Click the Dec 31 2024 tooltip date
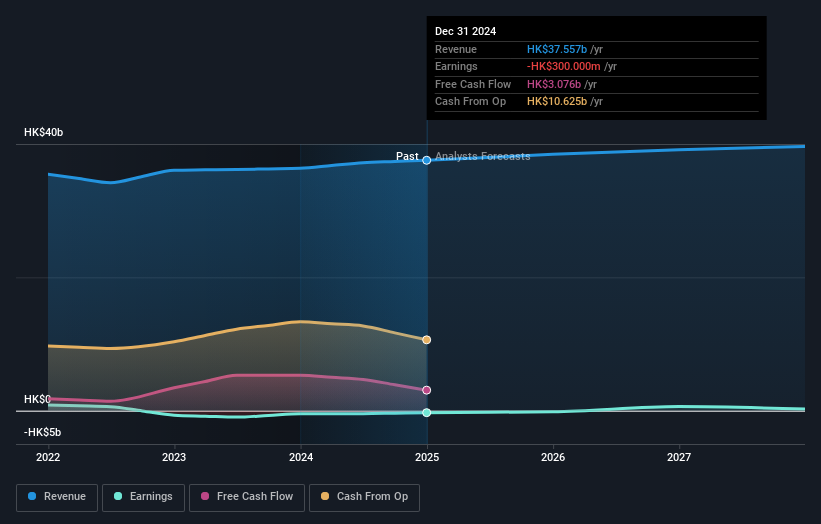821x524 pixels. (x=465, y=31)
